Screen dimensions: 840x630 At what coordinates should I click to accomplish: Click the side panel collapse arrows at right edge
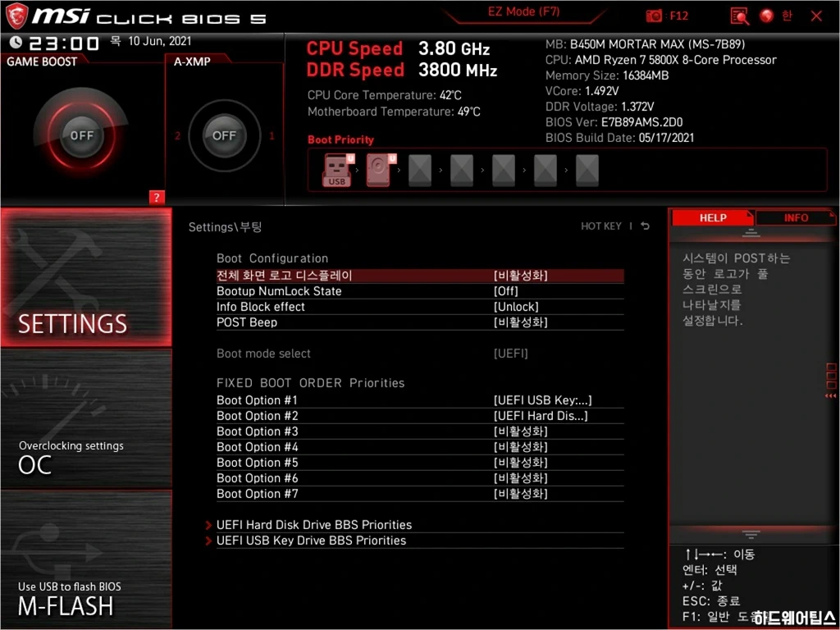point(830,396)
